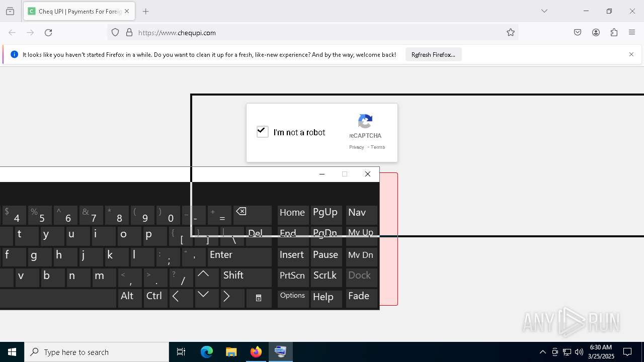Click the Mv Dn key on on-screen keyboard

click(361, 256)
